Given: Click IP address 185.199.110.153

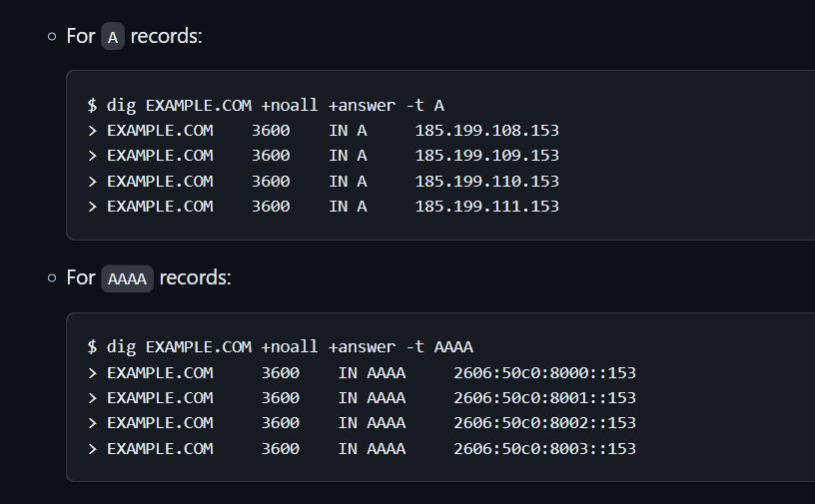Looking at the screenshot, I should [487, 182].
